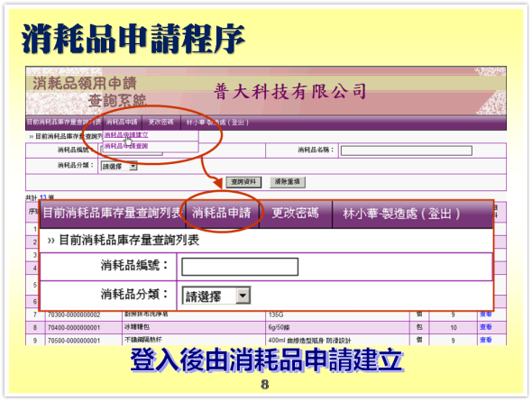
Task: Click 消耗品申請 tab in the enlarged menu bar
Action: point(222,214)
